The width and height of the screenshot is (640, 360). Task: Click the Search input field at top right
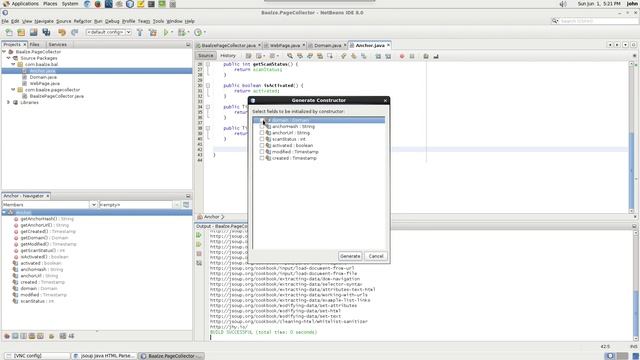coord(598,21)
